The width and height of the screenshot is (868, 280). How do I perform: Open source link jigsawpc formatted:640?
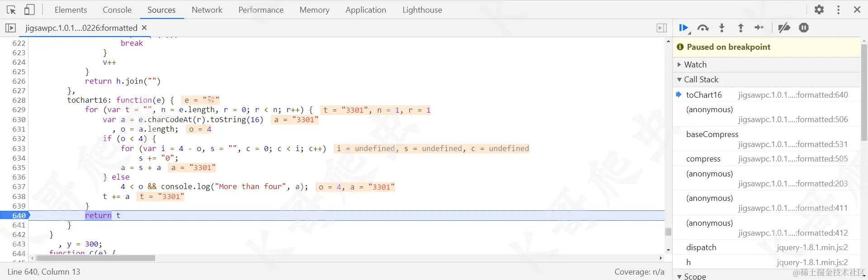[x=793, y=95]
